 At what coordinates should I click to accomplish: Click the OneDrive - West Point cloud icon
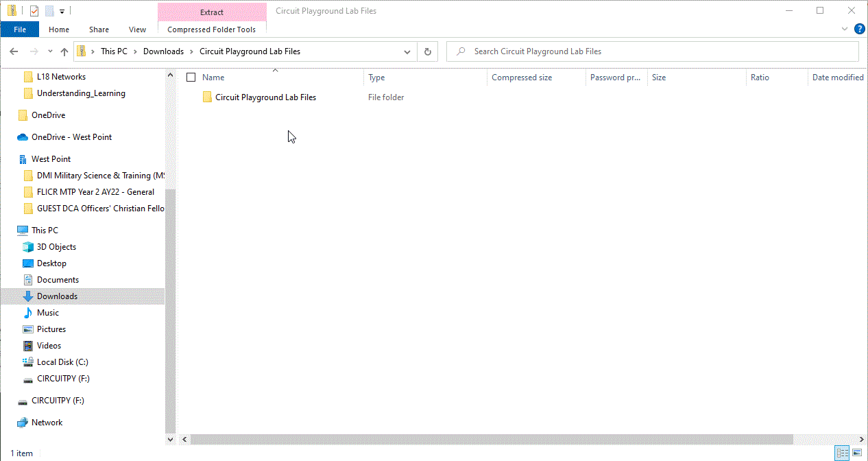tap(23, 137)
